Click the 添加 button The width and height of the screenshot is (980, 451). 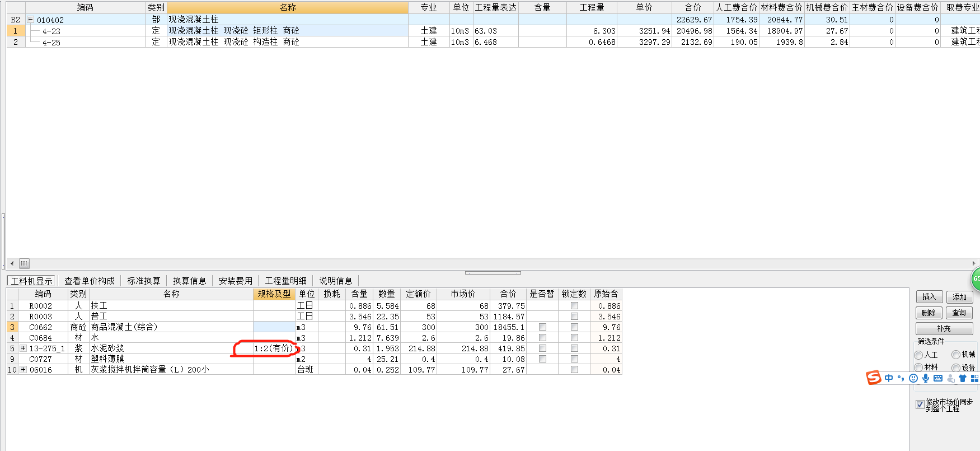[960, 297]
